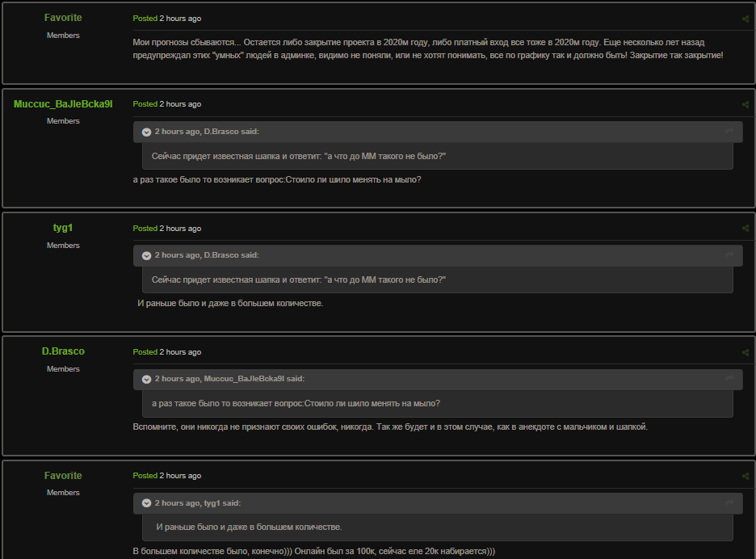Click jump-to-post arrow on quote in D.Brasco's post
This screenshot has width=756, height=559.
729,379
